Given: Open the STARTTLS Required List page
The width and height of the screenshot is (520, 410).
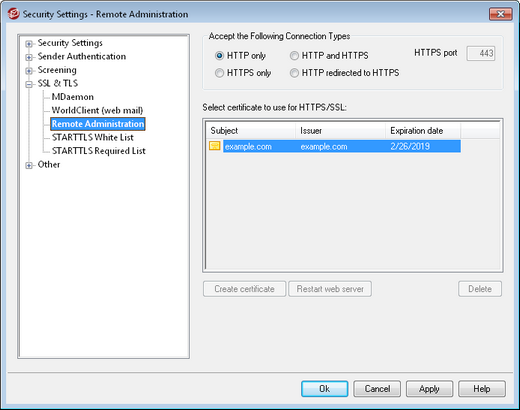Looking at the screenshot, I should click(x=99, y=151).
